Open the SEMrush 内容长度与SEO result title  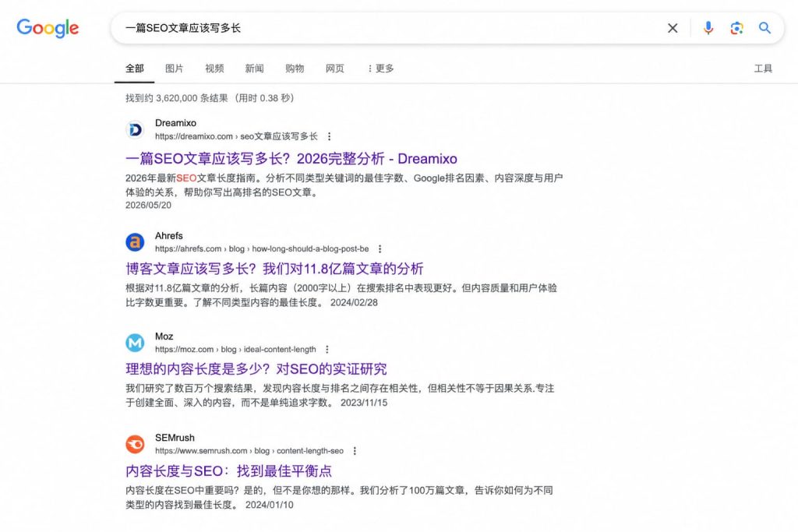(x=228, y=470)
